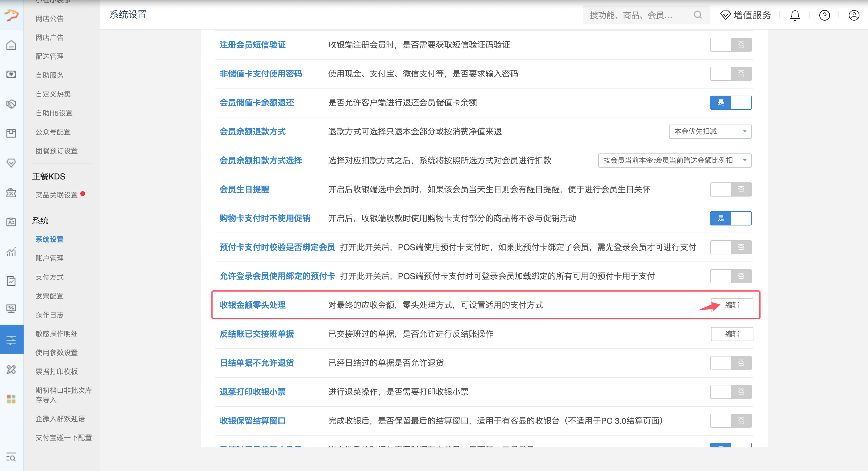The height and width of the screenshot is (471, 868).
Task: Click the magnifier icon in the search box
Action: [x=698, y=15]
